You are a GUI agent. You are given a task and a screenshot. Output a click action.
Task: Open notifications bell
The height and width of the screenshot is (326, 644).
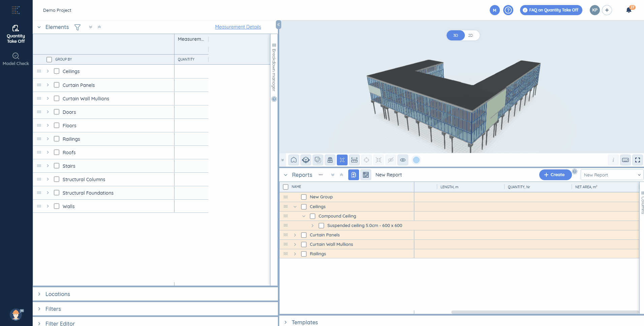(x=629, y=10)
